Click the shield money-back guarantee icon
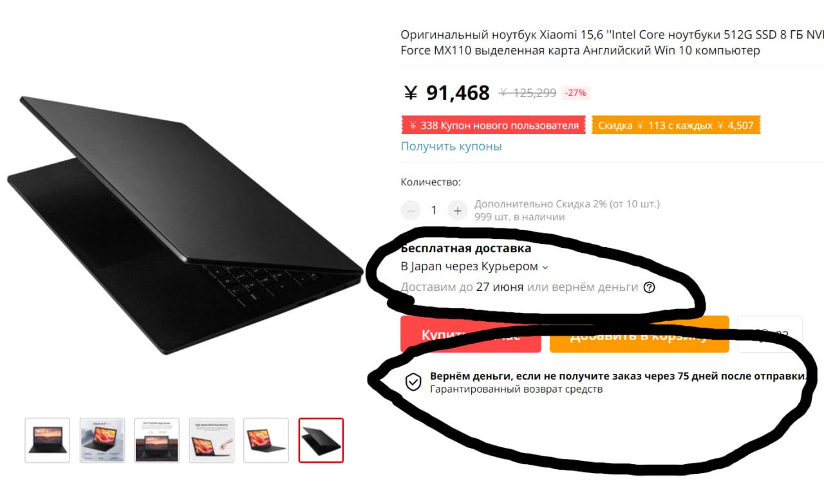This screenshot has width=824, height=504. pos(413,382)
